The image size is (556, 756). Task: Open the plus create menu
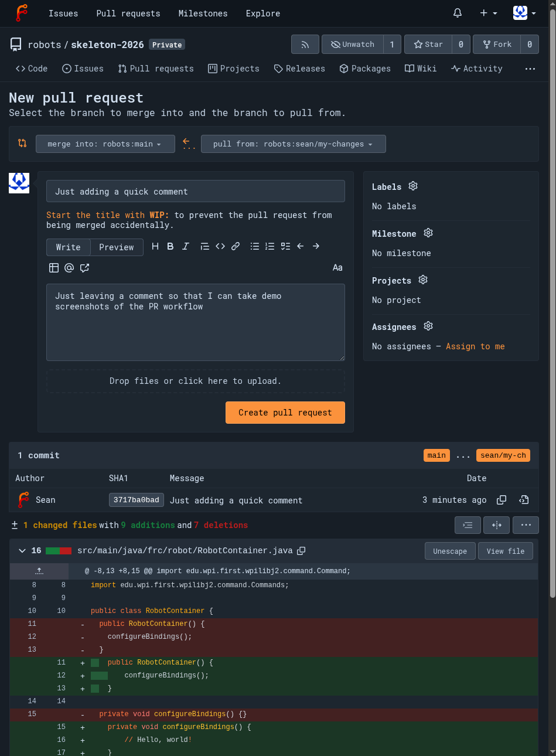(x=488, y=13)
